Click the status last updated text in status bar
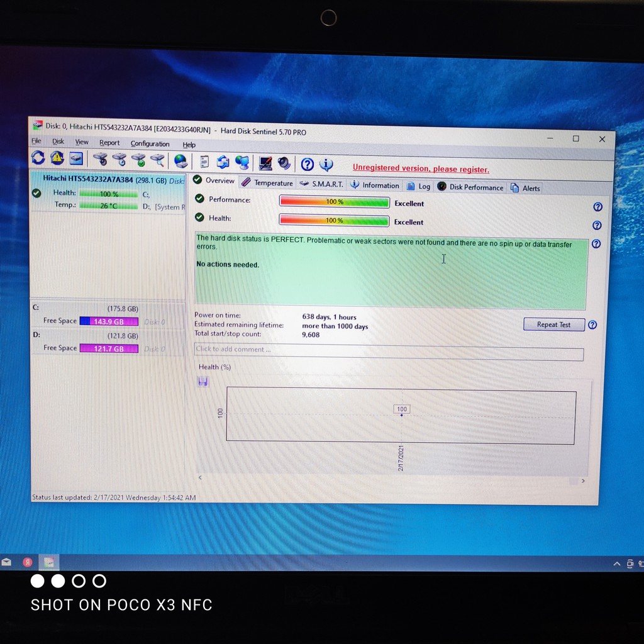The height and width of the screenshot is (644, 644). pos(114,497)
